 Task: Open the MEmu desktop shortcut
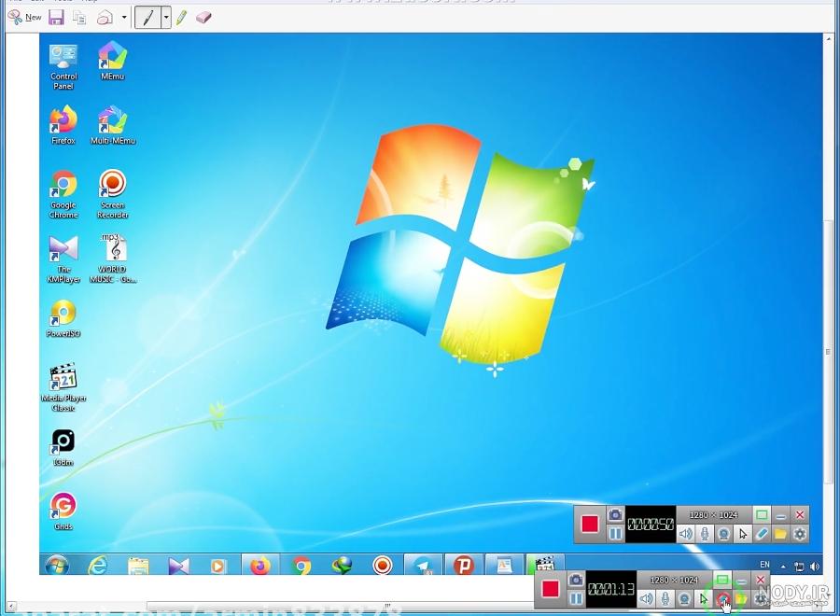point(113,61)
